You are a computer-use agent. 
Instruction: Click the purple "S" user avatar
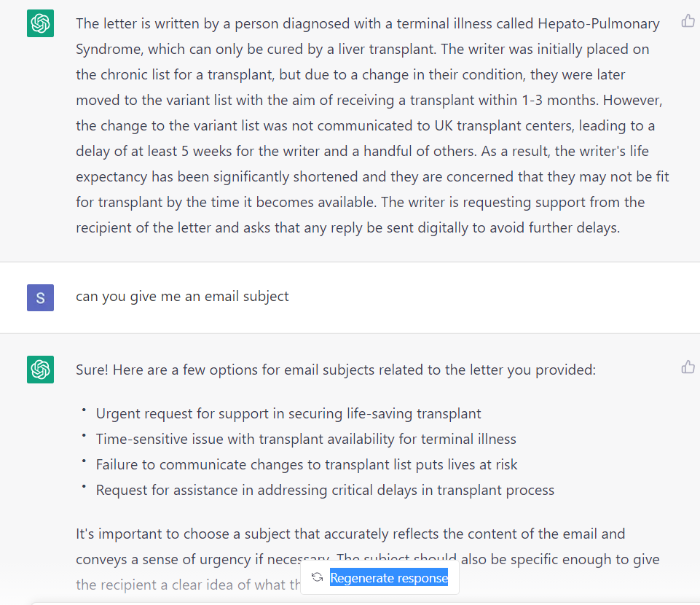tap(40, 297)
